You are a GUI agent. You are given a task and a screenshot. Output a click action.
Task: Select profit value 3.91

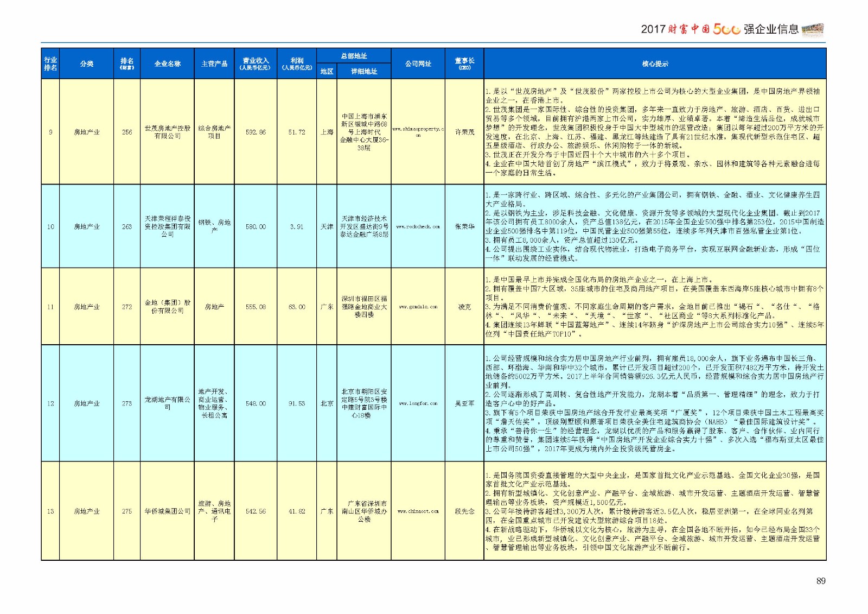tap(297, 226)
